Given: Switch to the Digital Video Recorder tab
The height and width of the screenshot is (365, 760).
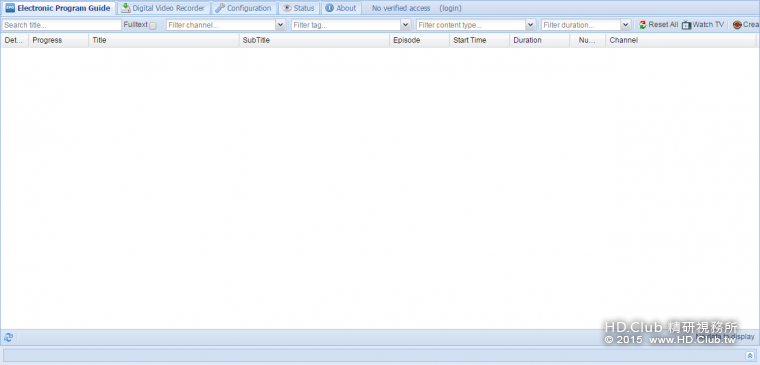Looking at the screenshot, I should tap(163, 8).
